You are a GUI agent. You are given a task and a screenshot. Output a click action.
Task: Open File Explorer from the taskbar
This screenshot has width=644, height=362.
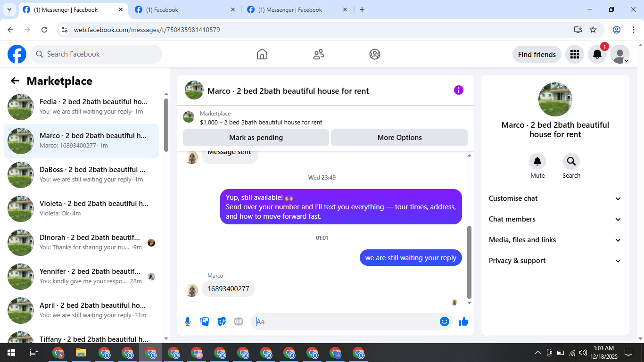pos(81,353)
